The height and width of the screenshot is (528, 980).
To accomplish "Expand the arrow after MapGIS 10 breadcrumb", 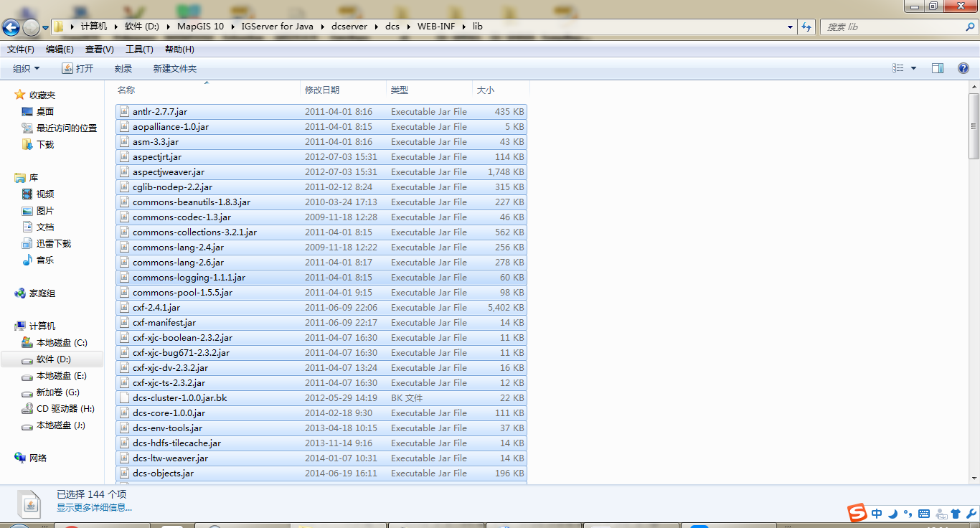I will 232,27.
